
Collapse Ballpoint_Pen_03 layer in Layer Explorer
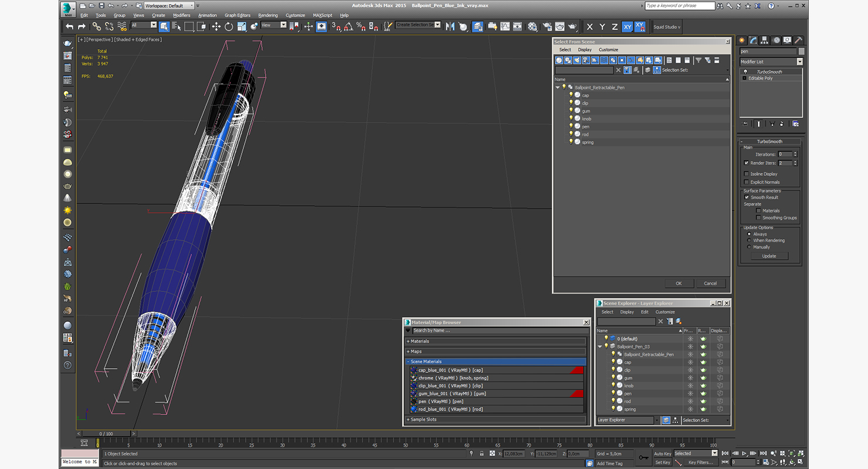point(599,346)
